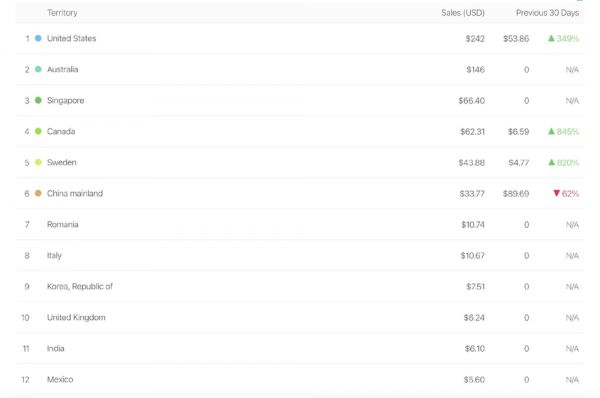Sort by the Territory column header

tap(62, 13)
